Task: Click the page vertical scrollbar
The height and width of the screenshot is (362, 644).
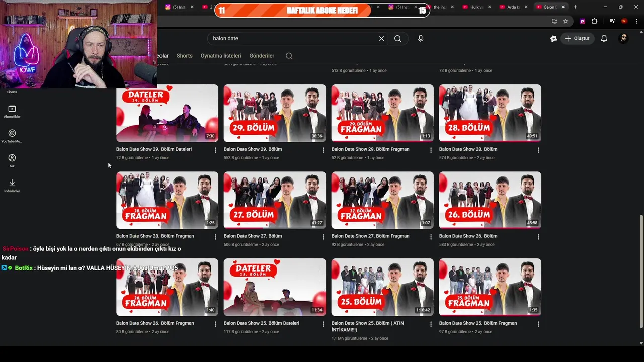Action: click(x=641, y=271)
